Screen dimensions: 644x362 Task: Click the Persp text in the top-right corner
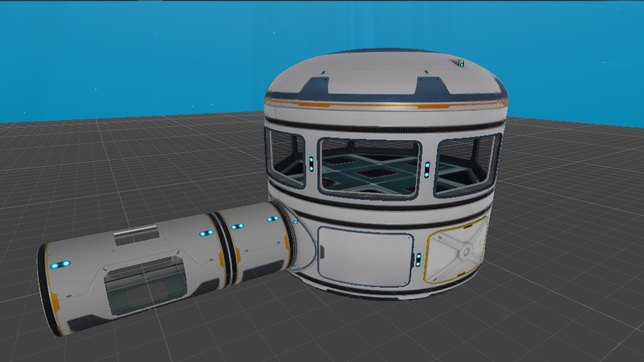[x=621, y=64]
